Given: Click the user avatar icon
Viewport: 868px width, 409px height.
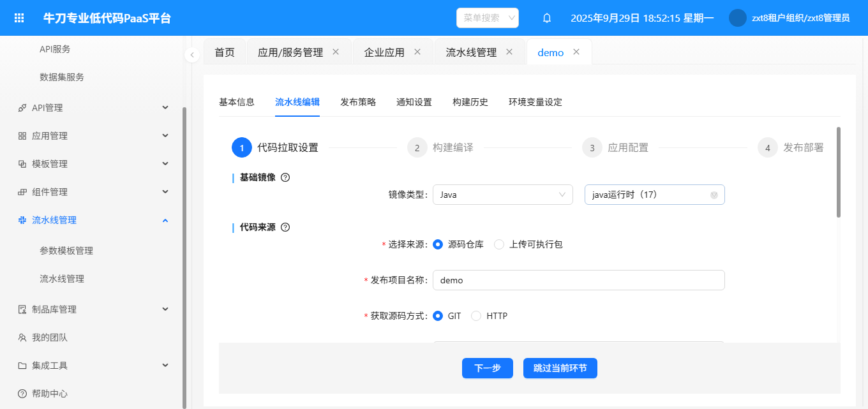Looking at the screenshot, I should click(737, 18).
